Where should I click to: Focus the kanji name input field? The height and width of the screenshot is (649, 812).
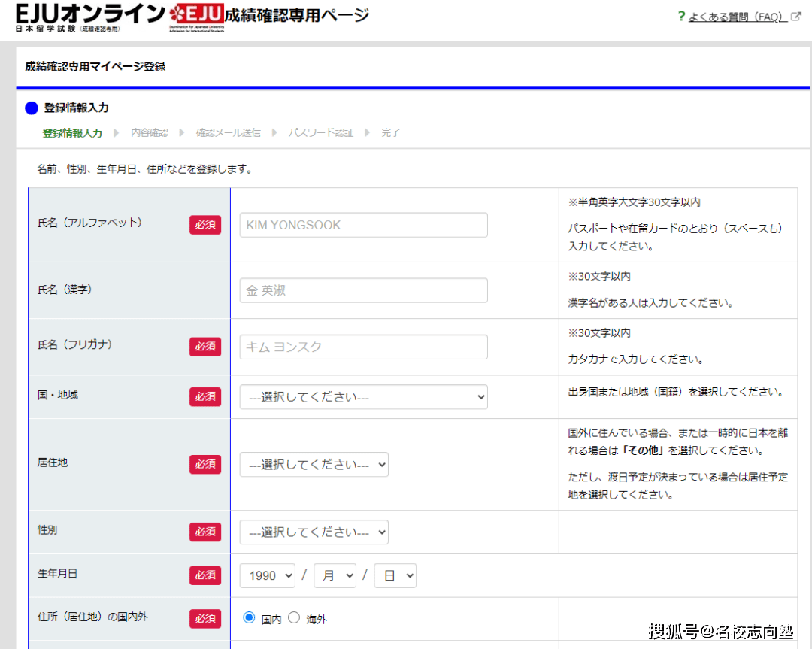click(363, 290)
